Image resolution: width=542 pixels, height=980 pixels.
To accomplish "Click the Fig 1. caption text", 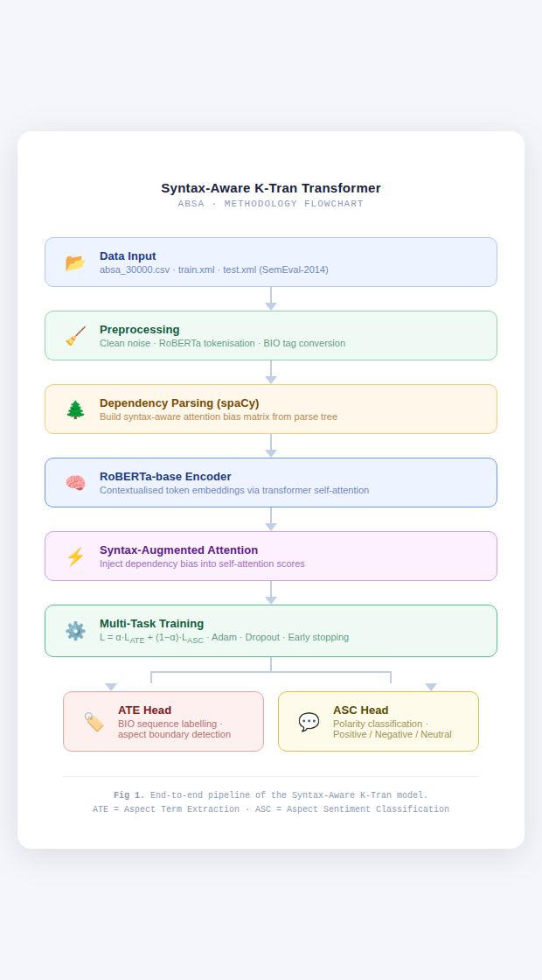I will [x=271, y=795].
